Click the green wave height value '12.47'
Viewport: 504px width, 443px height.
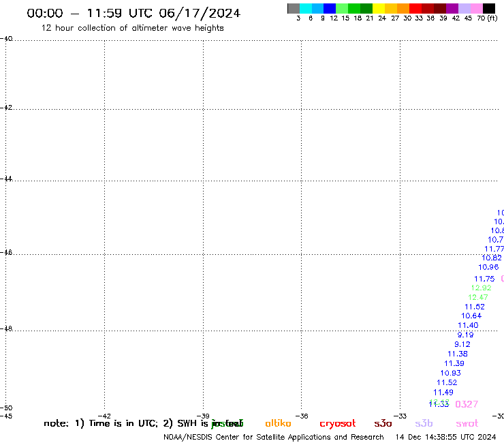tap(478, 297)
